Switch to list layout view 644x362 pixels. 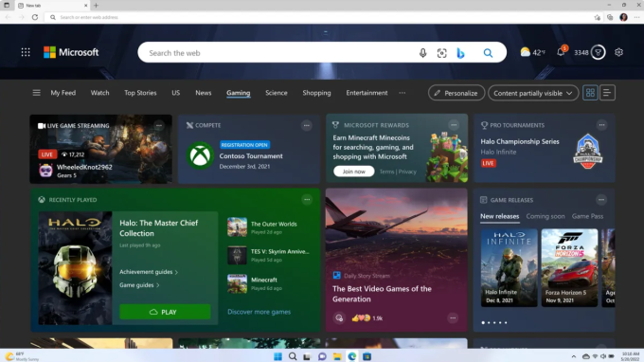[x=607, y=93]
